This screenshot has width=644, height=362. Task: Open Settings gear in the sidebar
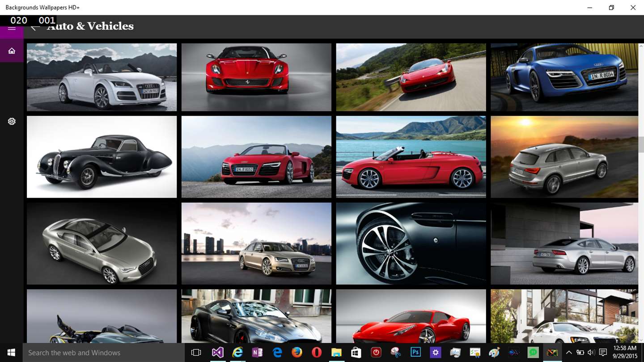click(x=12, y=121)
